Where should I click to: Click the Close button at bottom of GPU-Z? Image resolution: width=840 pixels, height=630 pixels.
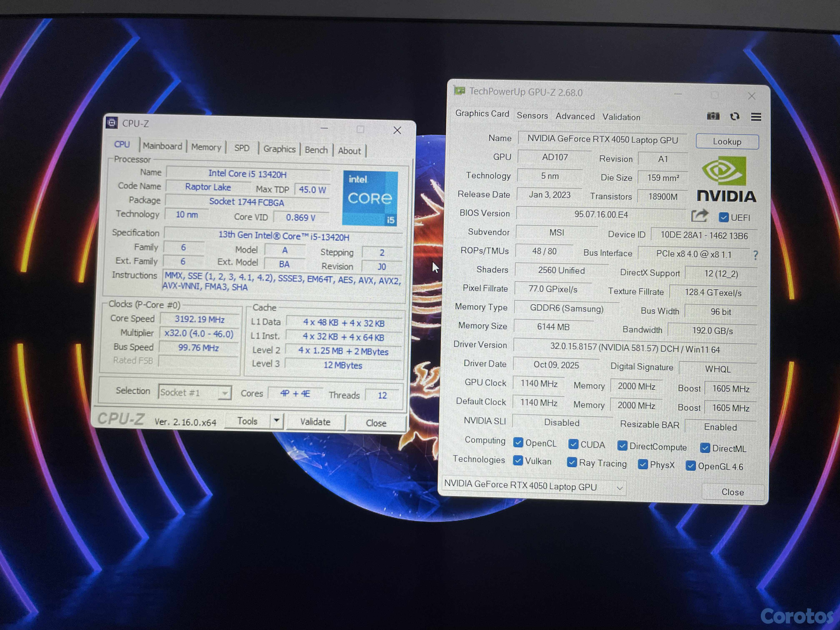[732, 492]
